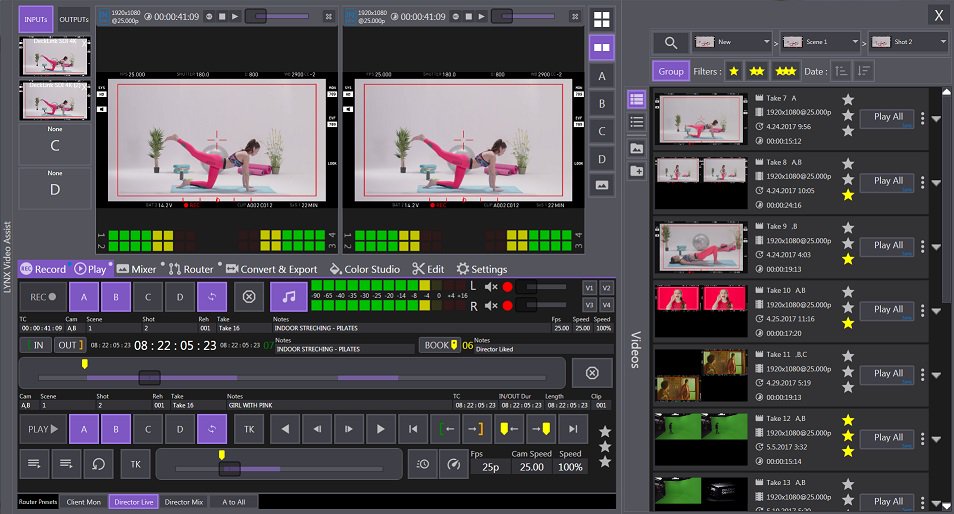Step forward one frame
Viewport: 954px width, 514px height.
tap(349, 429)
